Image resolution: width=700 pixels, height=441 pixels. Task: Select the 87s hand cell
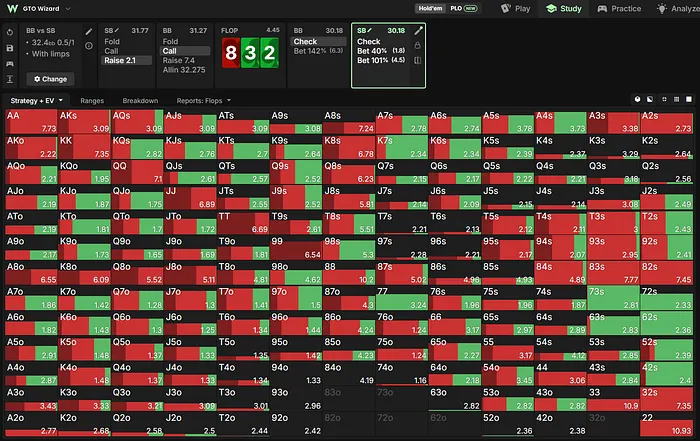(x=402, y=273)
